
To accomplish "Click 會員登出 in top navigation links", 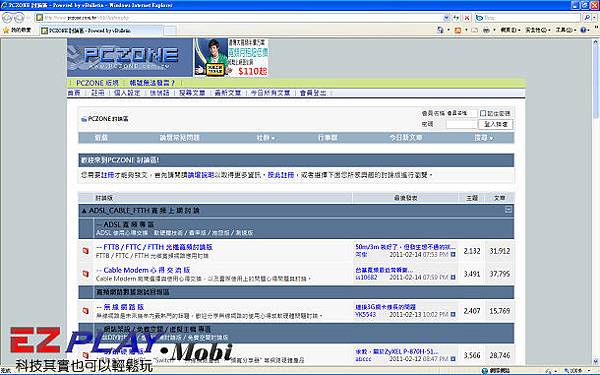I will (x=313, y=93).
